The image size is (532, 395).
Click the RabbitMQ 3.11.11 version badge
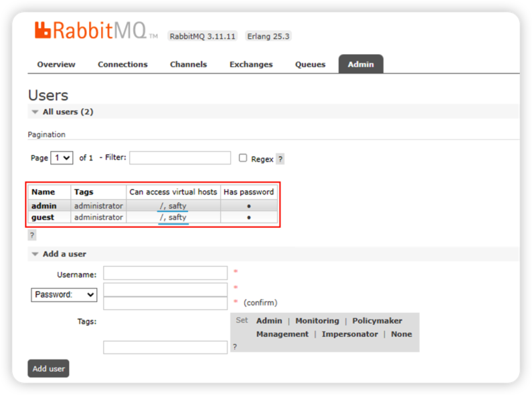click(203, 36)
